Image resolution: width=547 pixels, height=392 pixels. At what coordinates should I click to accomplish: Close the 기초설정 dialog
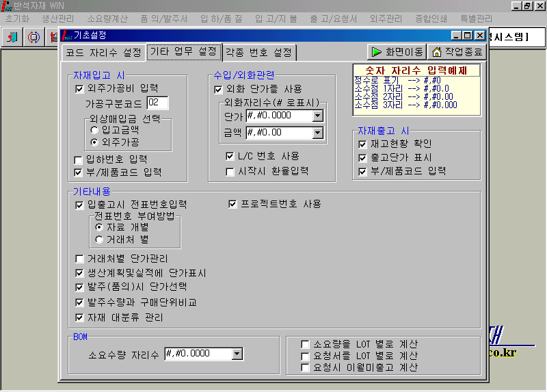coord(480,36)
